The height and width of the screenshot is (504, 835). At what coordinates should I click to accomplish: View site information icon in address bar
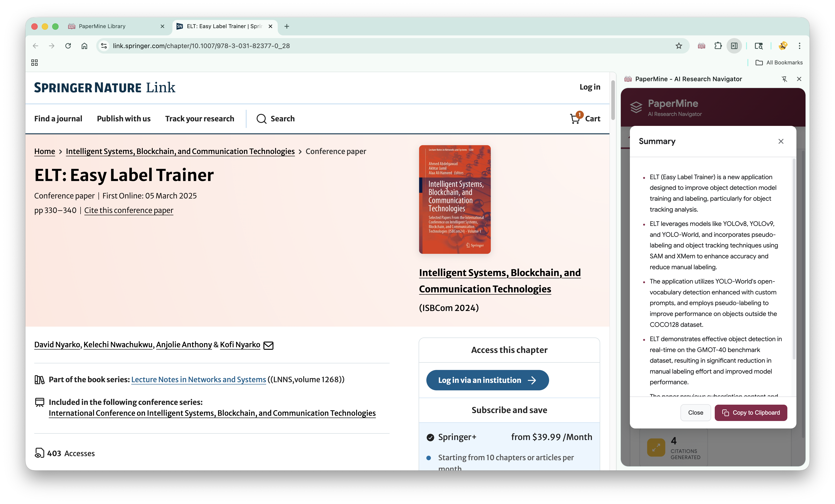pos(104,46)
